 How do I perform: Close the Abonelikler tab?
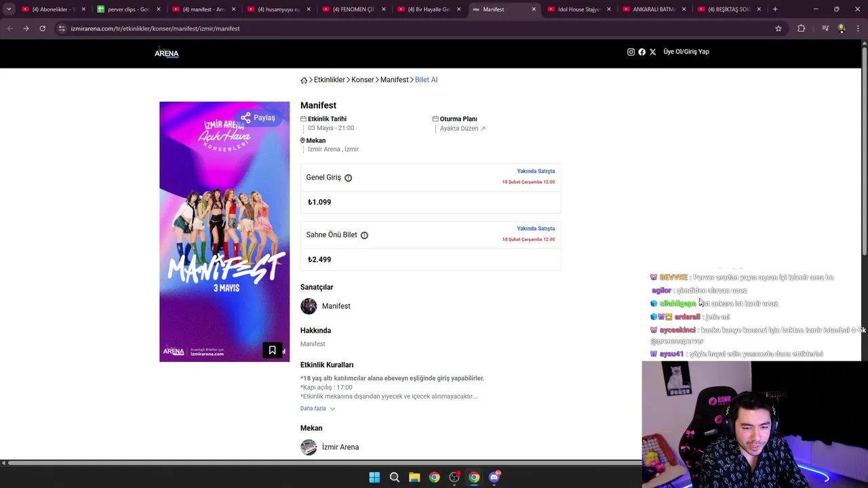pos(84,9)
